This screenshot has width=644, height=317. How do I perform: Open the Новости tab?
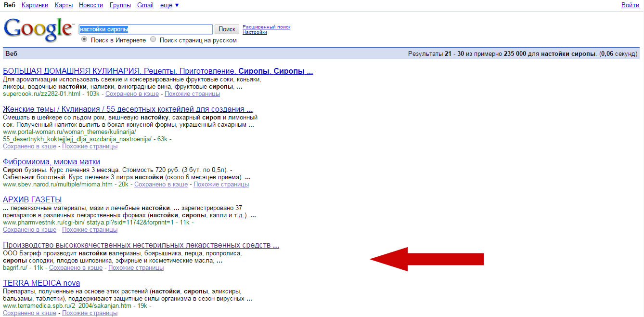click(x=91, y=5)
